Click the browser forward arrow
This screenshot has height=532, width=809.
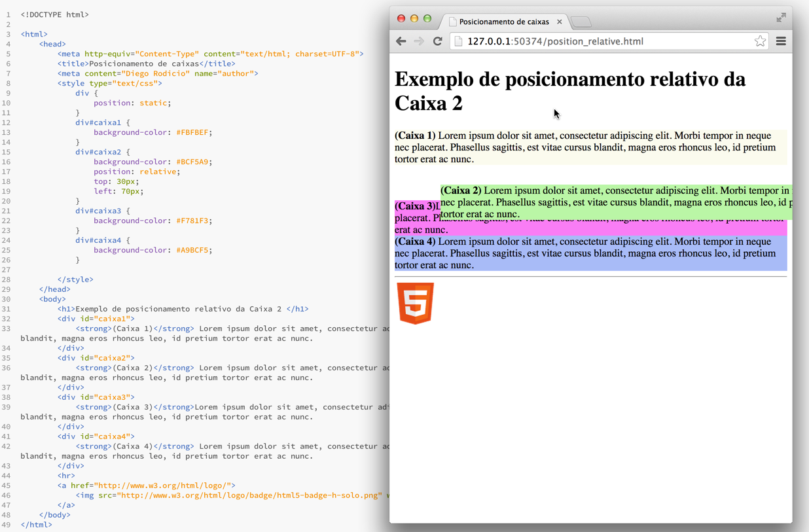tap(419, 41)
